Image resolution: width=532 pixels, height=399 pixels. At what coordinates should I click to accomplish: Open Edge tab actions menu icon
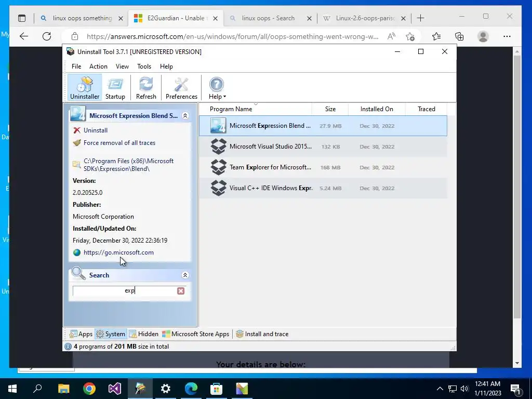(x=22, y=18)
